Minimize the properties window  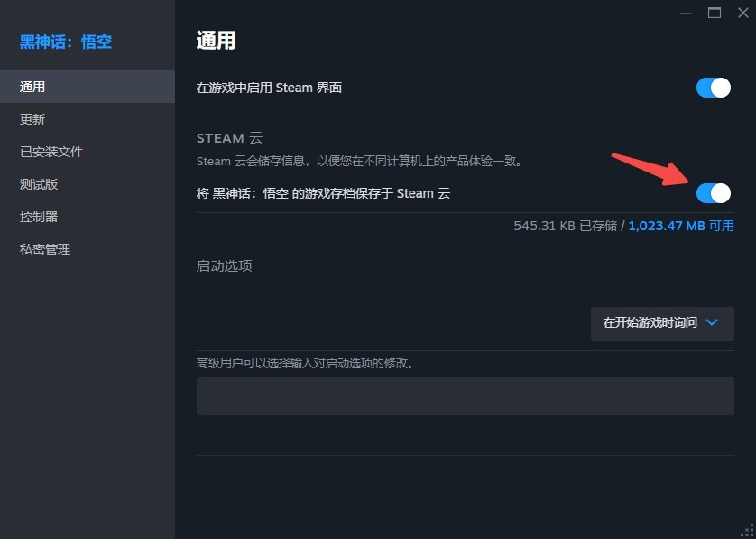[x=685, y=14]
